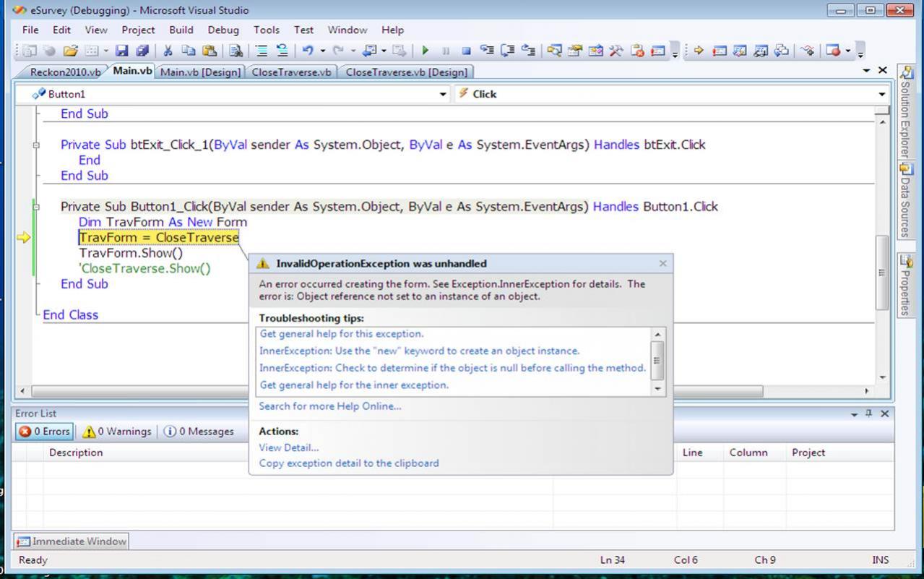
Task: Toggle the 0 Messages filter button
Action: coord(199,432)
